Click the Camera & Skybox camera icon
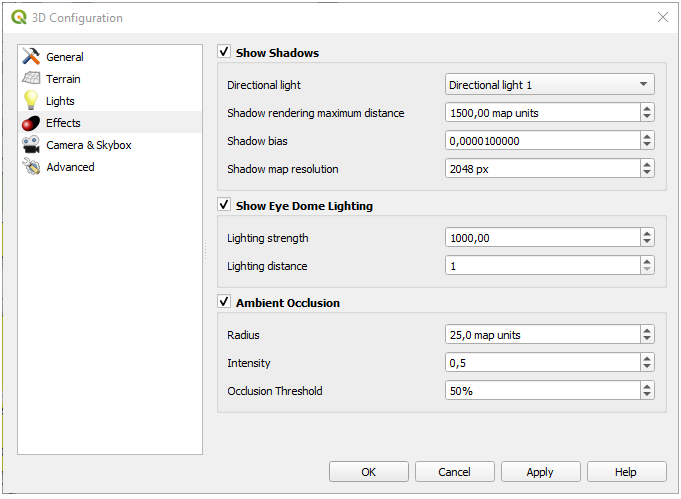This screenshot has height=499, width=681. point(31,145)
